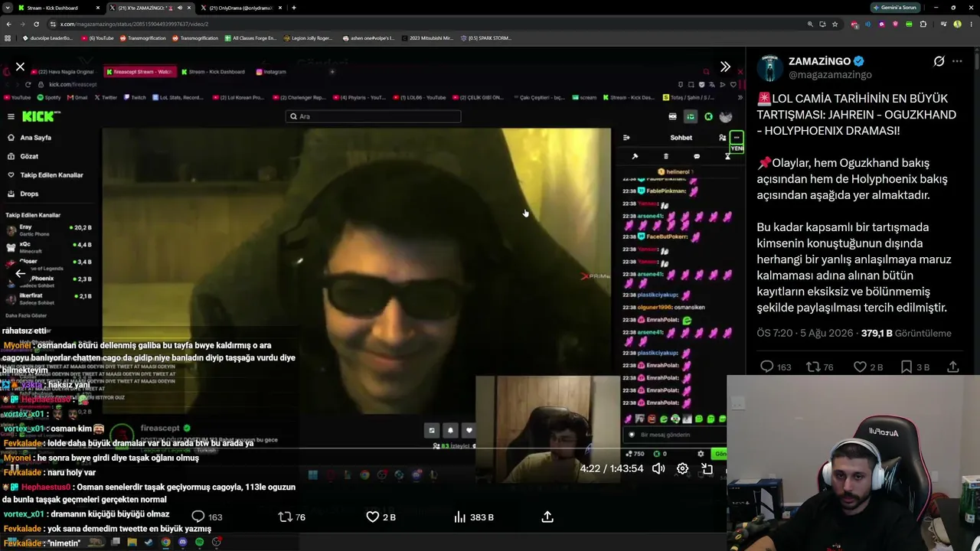Like the post under the video
Screen dimensions: 980x551
[373, 517]
